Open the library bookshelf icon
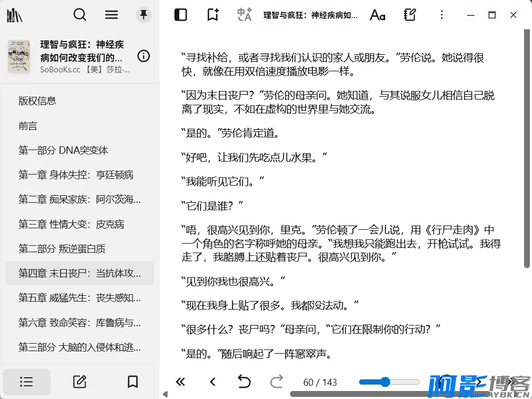Image resolution: width=532 pixels, height=399 pixels. click(14, 15)
